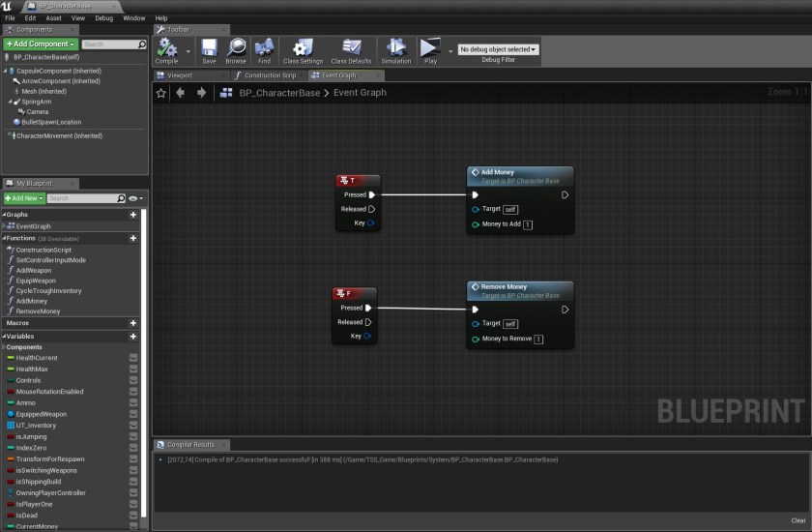Toggle visibility of isJumping variable
Screen dimensions: 812x532
pyautogui.click(x=133, y=436)
